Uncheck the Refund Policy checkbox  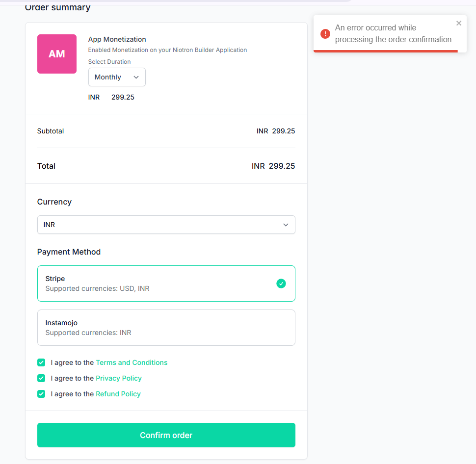(x=41, y=394)
